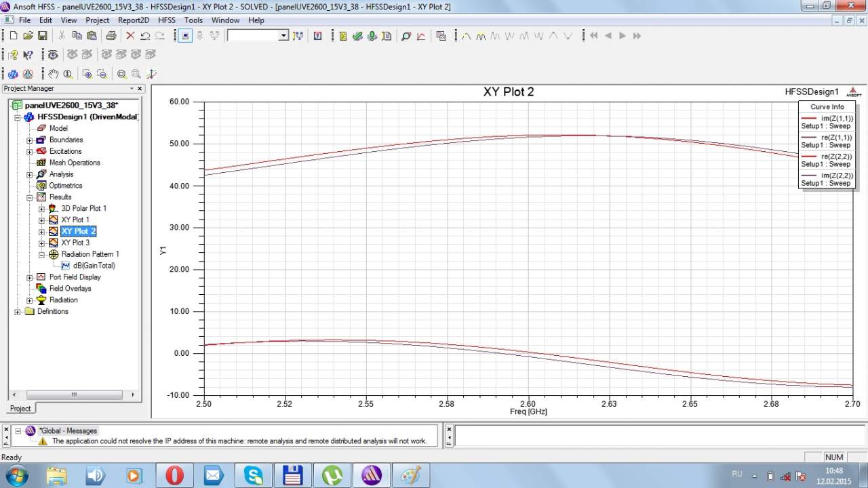Open the empty toolbar combo box dropdown
Image resolution: width=868 pixels, height=488 pixels.
pyautogui.click(x=283, y=35)
